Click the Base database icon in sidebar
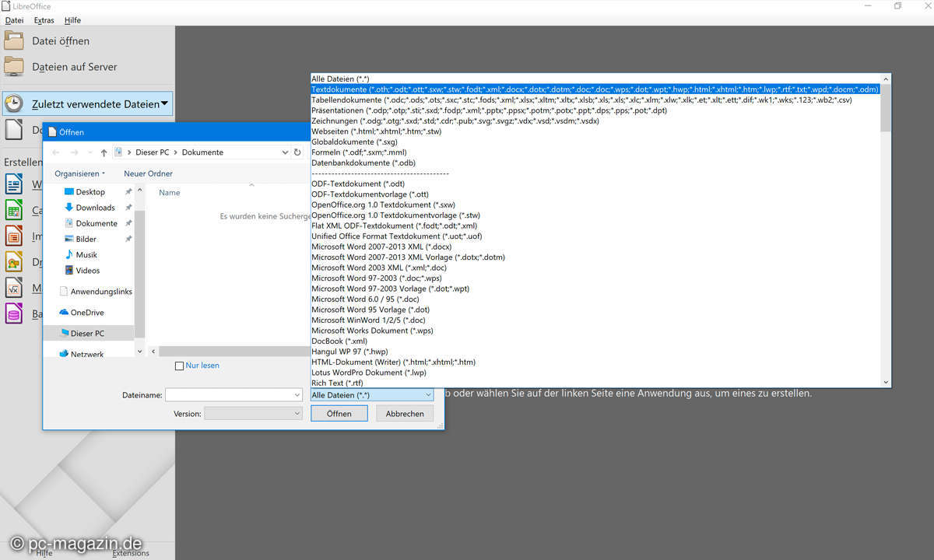This screenshot has width=934, height=560. [14, 313]
